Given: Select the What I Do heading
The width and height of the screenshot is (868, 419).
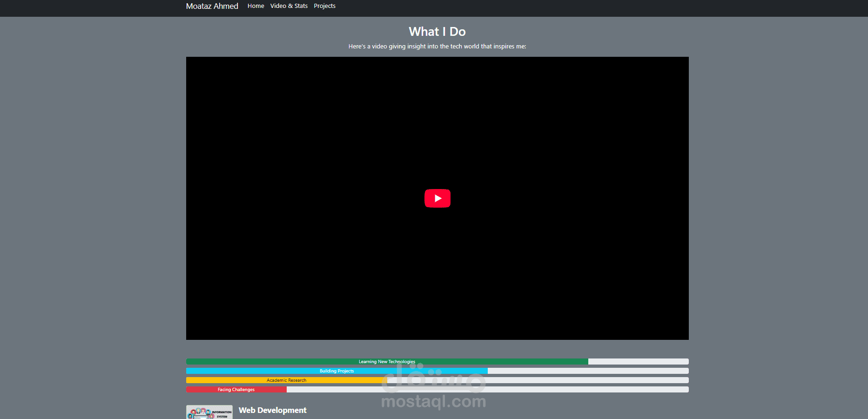Looking at the screenshot, I should pos(437,32).
